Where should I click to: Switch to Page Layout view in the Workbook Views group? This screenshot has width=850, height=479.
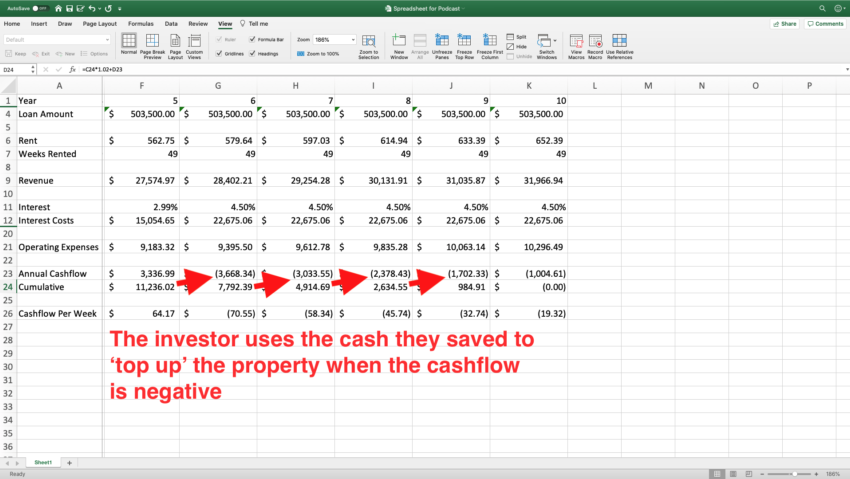click(x=175, y=46)
